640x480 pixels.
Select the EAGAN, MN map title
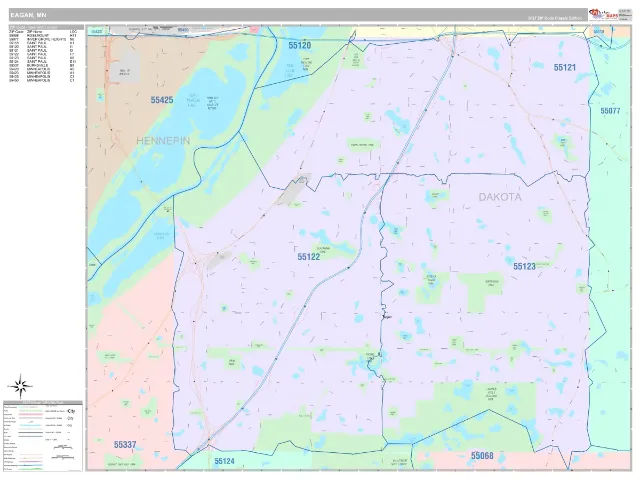coord(29,15)
